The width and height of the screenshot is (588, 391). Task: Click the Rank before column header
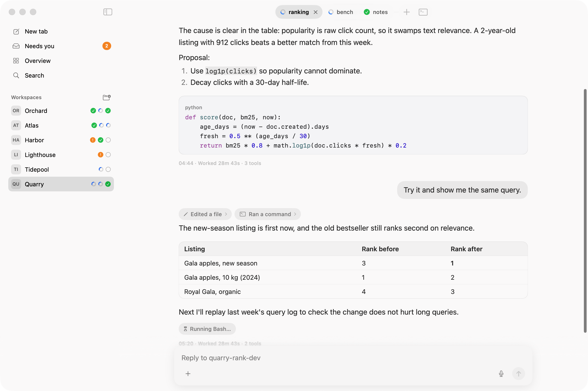point(380,249)
